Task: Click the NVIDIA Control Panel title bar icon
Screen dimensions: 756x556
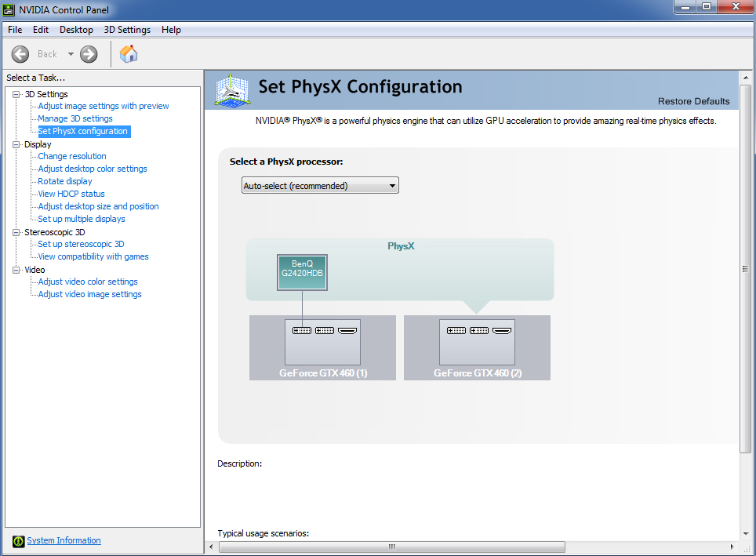Action: pyautogui.click(x=9, y=9)
